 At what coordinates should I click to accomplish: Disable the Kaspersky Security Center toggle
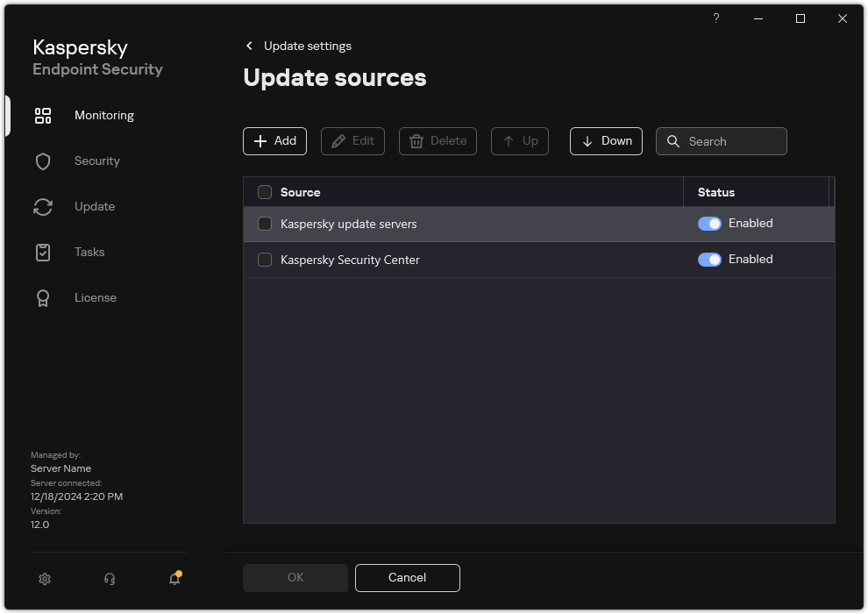point(709,259)
